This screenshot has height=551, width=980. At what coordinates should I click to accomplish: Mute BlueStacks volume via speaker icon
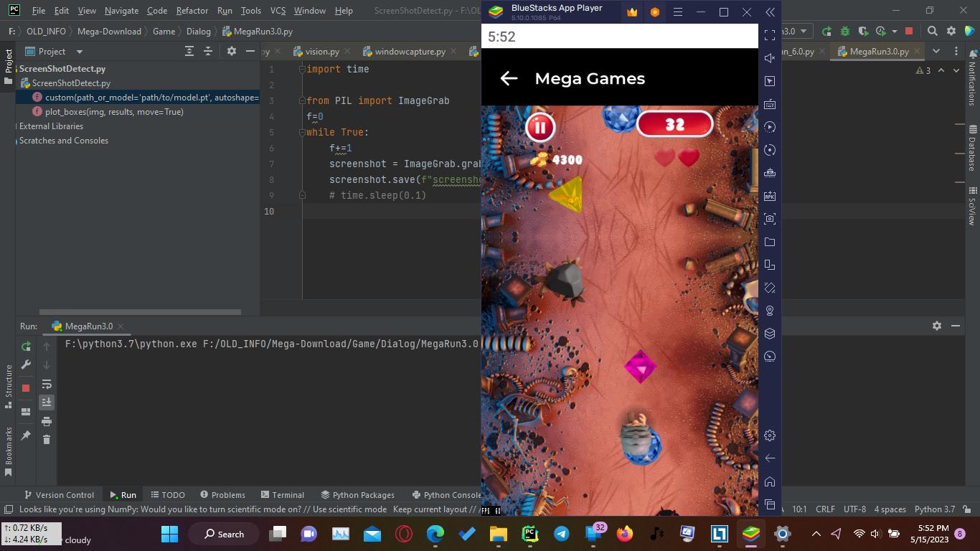[770, 58]
